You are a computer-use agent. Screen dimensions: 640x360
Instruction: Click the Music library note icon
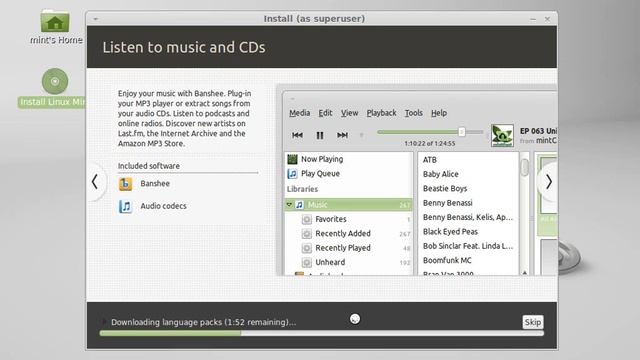tap(299, 205)
